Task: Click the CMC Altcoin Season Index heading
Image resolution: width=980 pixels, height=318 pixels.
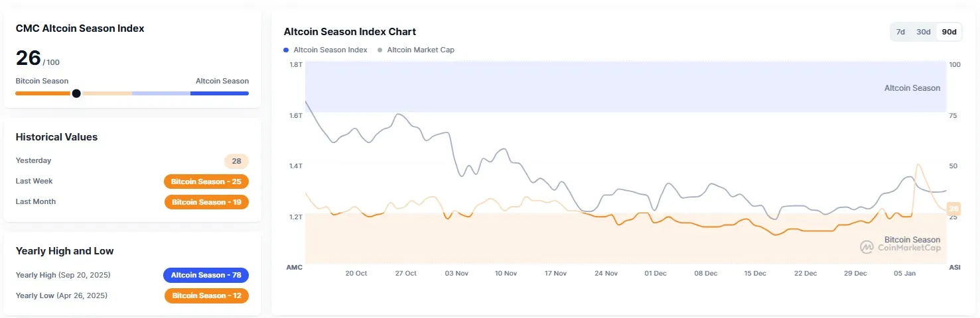Action: tap(80, 28)
